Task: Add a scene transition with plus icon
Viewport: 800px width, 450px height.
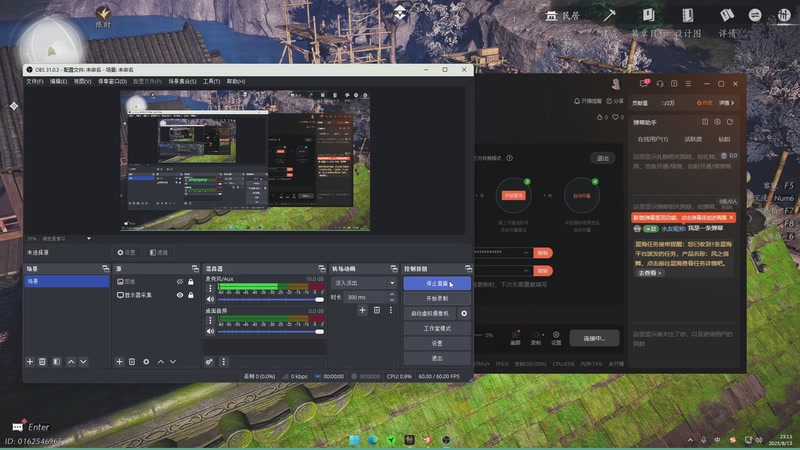Action: point(362,310)
